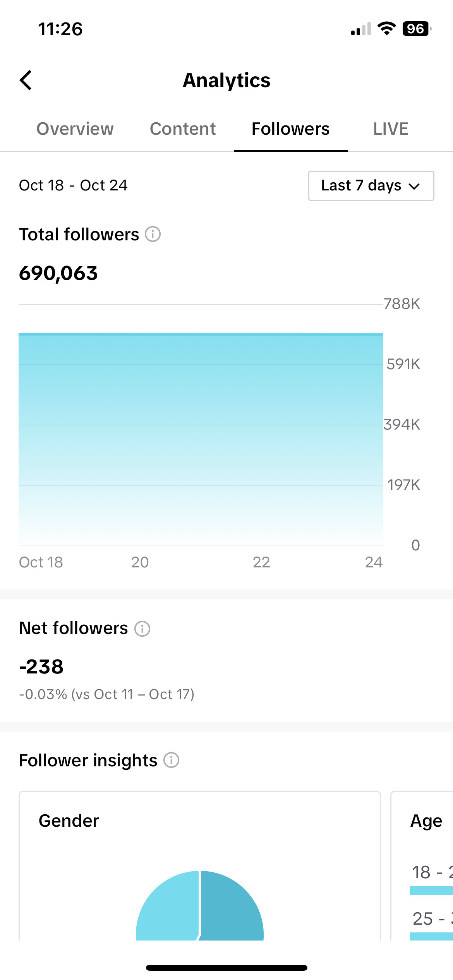The width and height of the screenshot is (453, 980).
Task: Switch to the Overview tab
Action: [75, 129]
